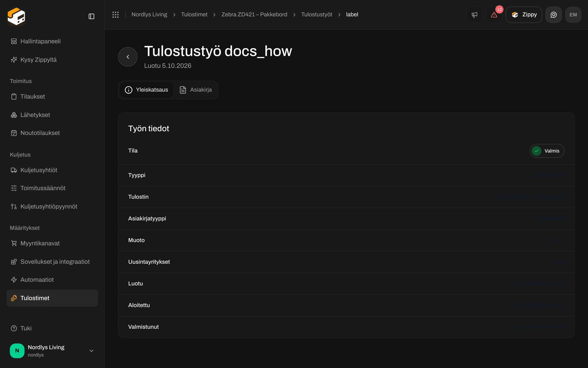Open the support chat icon
588x368 pixels.
tap(553, 15)
